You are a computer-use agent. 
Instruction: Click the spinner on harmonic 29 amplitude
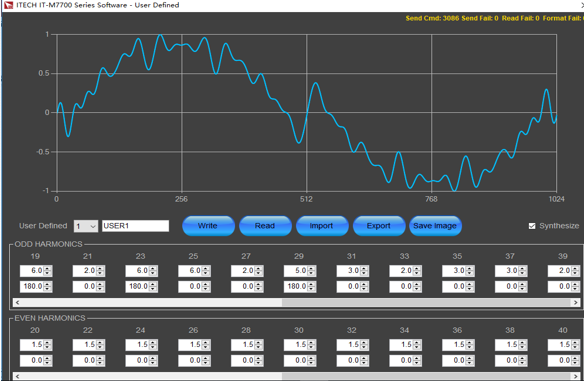(x=311, y=271)
